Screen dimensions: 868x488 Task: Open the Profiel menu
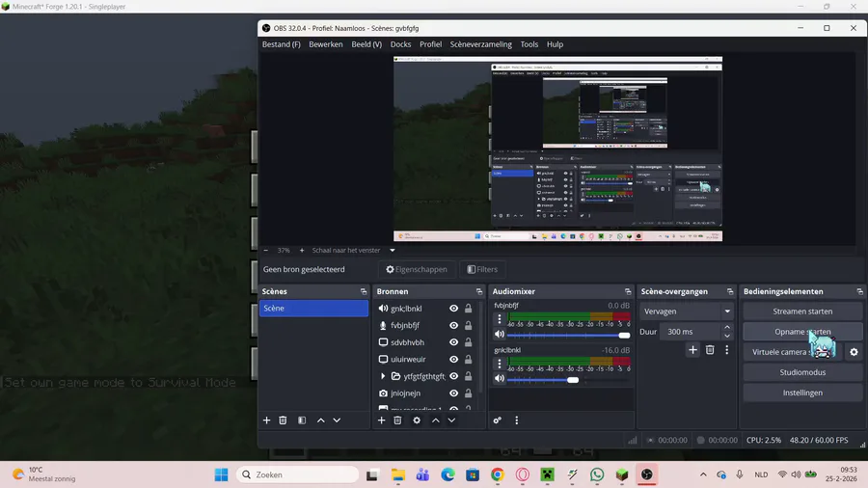click(431, 44)
